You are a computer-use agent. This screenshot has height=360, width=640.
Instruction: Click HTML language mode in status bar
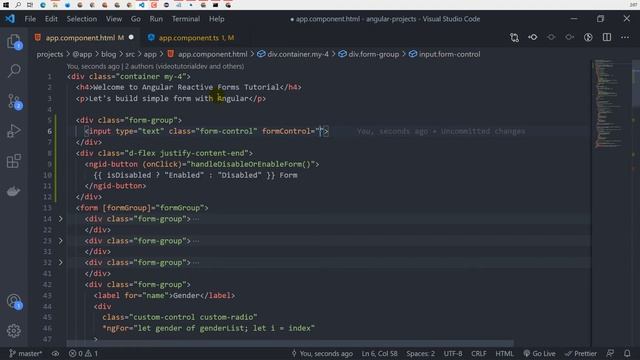(x=504, y=353)
